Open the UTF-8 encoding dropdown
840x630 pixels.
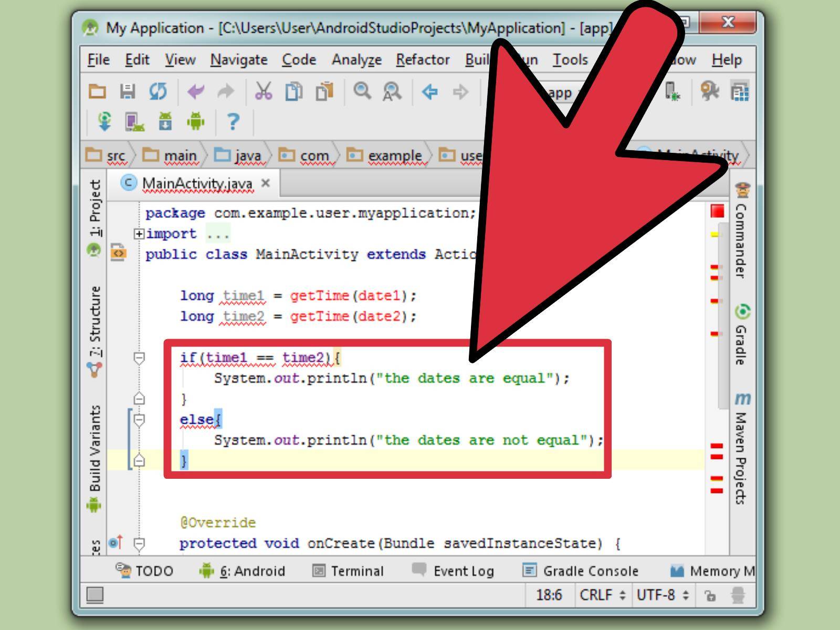[x=662, y=595]
